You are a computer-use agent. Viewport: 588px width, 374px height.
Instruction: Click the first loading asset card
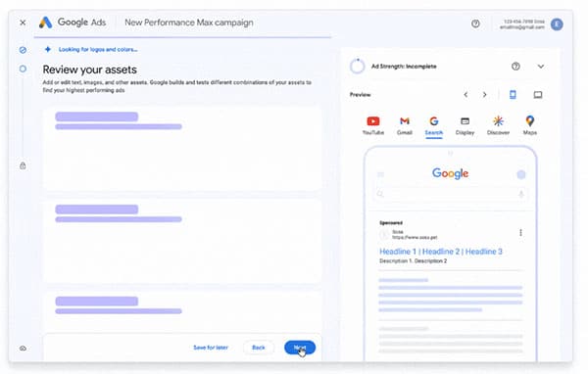click(x=182, y=149)
